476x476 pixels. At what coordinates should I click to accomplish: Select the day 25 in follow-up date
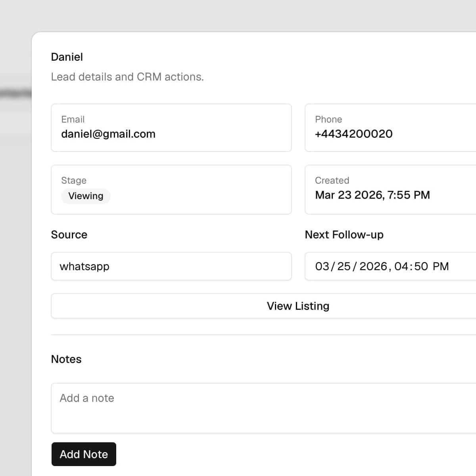coord(344,266)
